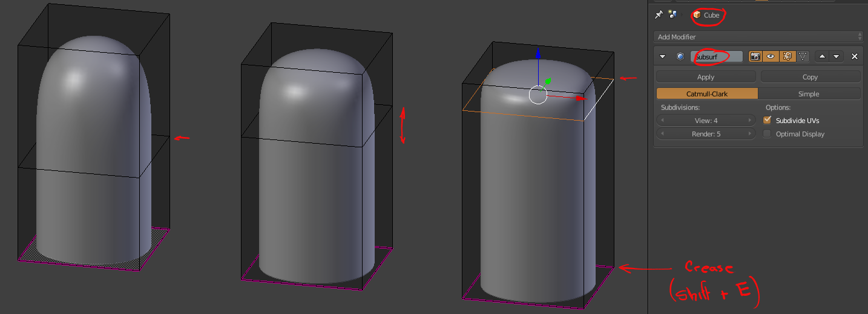Increase Render subdivisions with right arrow
Viewport: 868px width, 314px height.
tap(751, 134)
